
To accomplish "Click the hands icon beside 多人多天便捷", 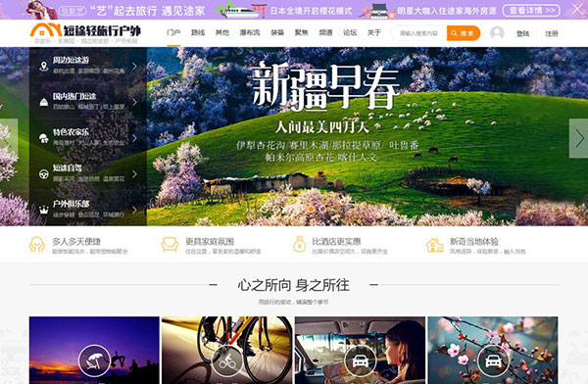I will (37, 245).
